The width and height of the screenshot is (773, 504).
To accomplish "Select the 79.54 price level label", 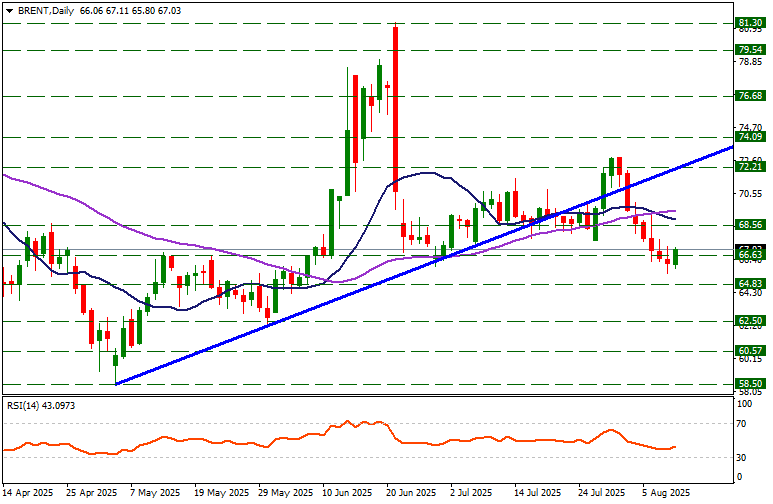I will pyautogui.click(x=750, y=50).
